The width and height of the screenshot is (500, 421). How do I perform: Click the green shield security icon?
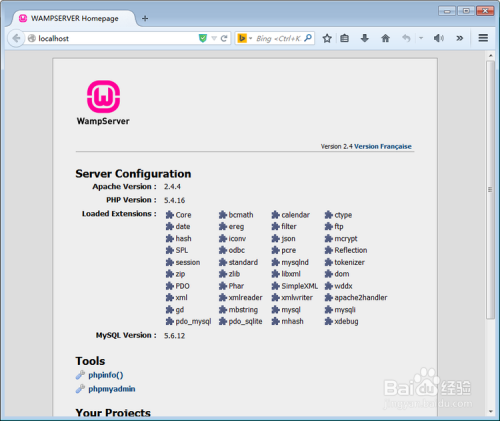(203, 38)
